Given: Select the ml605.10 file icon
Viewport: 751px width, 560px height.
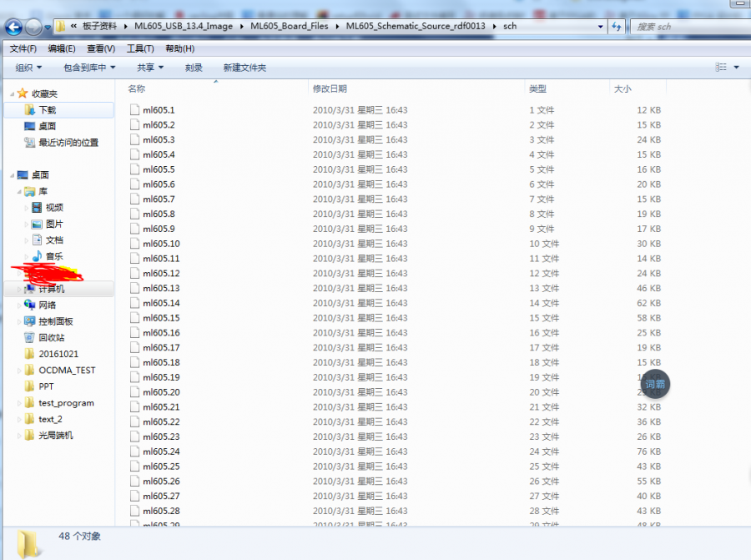Looking at the screenshot, I should (135, 244).
